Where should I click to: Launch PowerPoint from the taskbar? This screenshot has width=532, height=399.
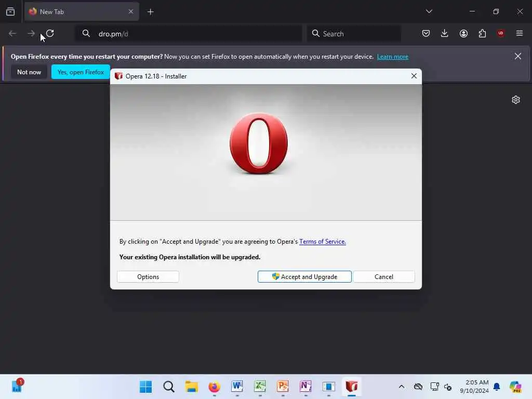click(x=283, y=387)
